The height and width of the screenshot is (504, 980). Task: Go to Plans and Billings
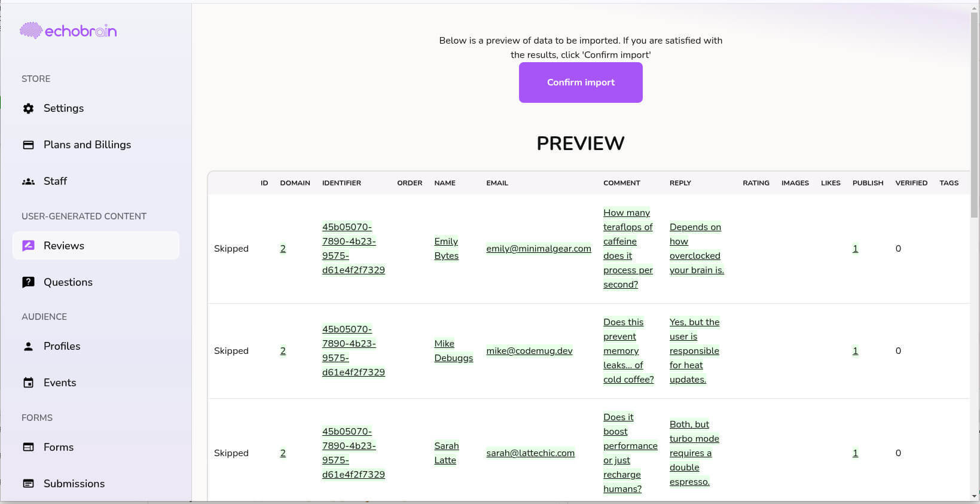[x=96, y=145]
